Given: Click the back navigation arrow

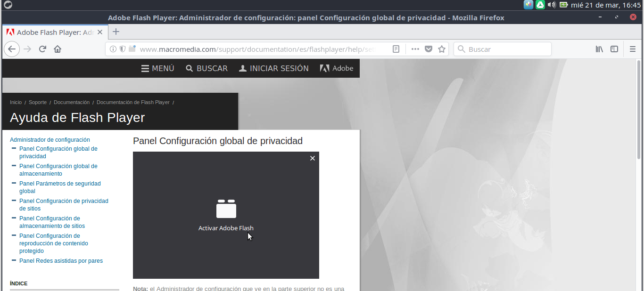Looking at the screenshot, I should (12, 49).
